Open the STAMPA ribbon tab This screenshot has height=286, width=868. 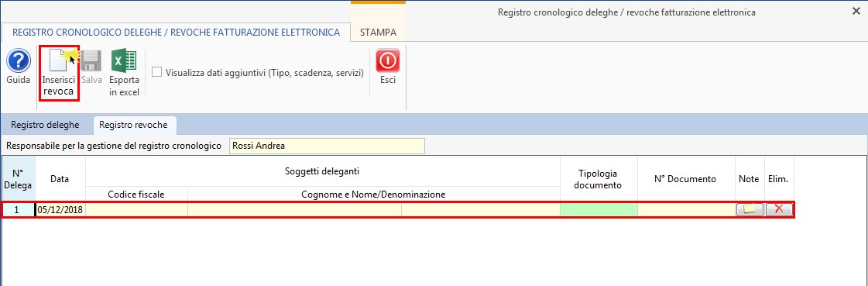coord(378,32)
